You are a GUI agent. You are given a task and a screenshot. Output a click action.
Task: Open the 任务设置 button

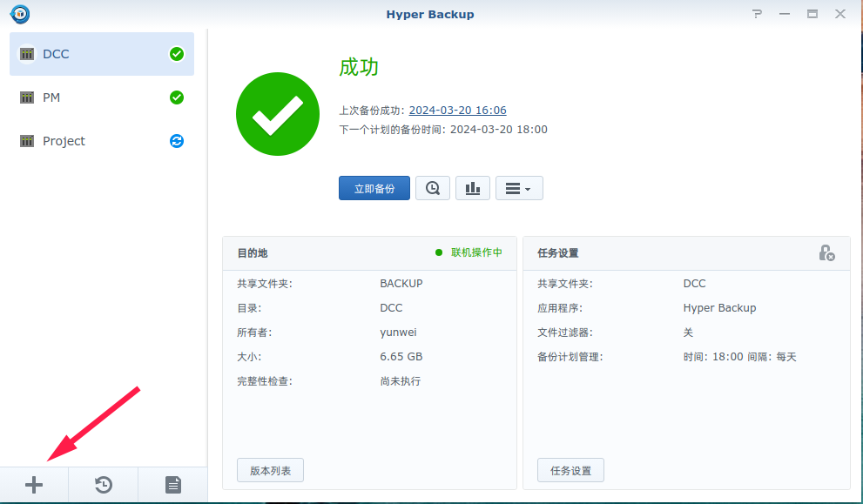570,470
